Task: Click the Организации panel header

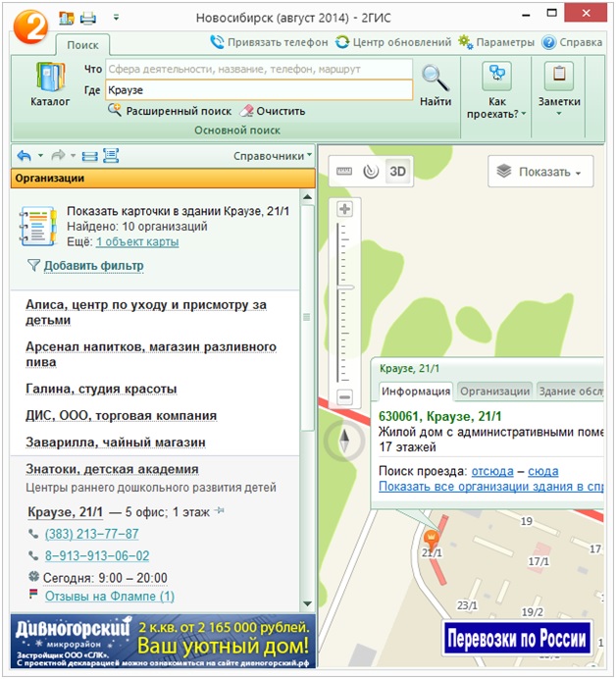Action: click(x=163, y=179)
